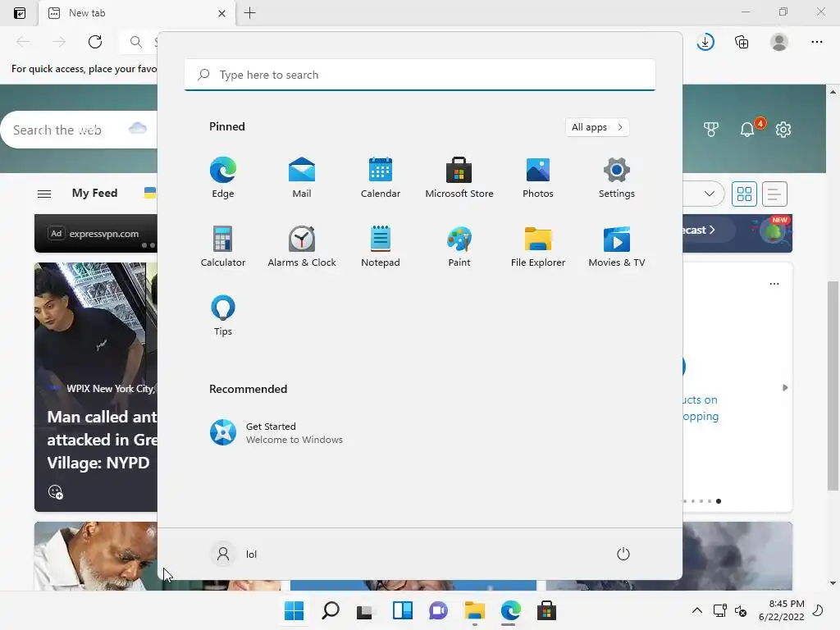Open the notification center moon icon
840x630 pixels.
[x=819, y=610]
